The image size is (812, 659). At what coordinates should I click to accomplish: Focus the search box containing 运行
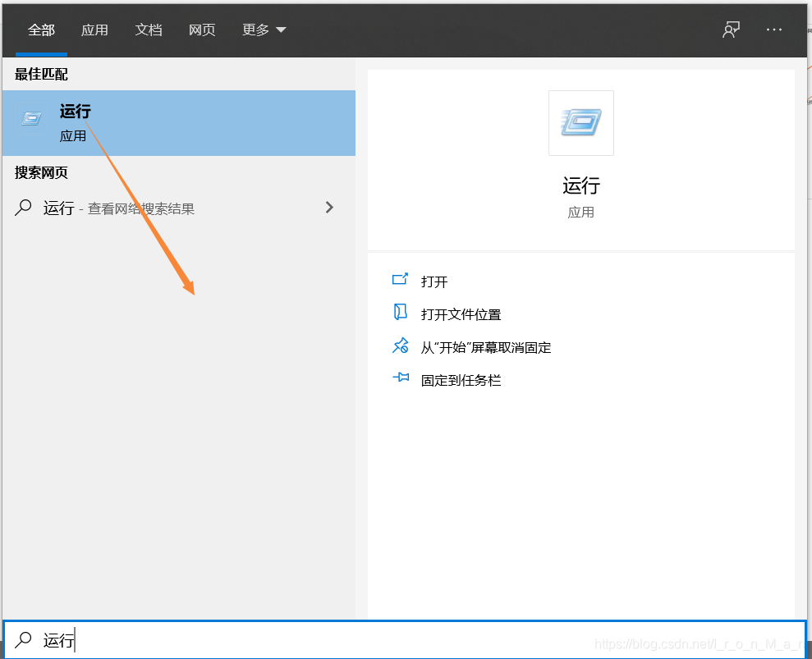[405, 640]
